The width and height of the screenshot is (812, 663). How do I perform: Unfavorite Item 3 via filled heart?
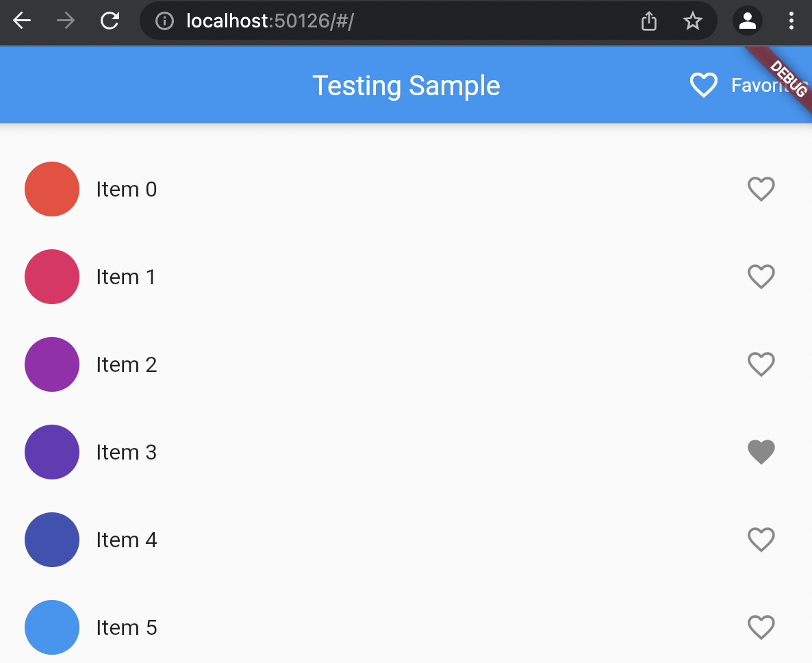[761, 452]
